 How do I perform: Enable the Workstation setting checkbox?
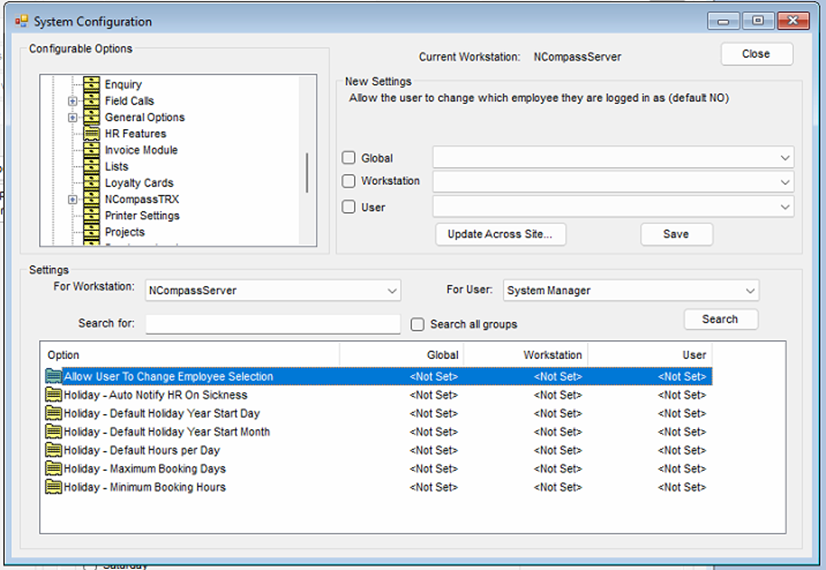(x=349, y=181)
